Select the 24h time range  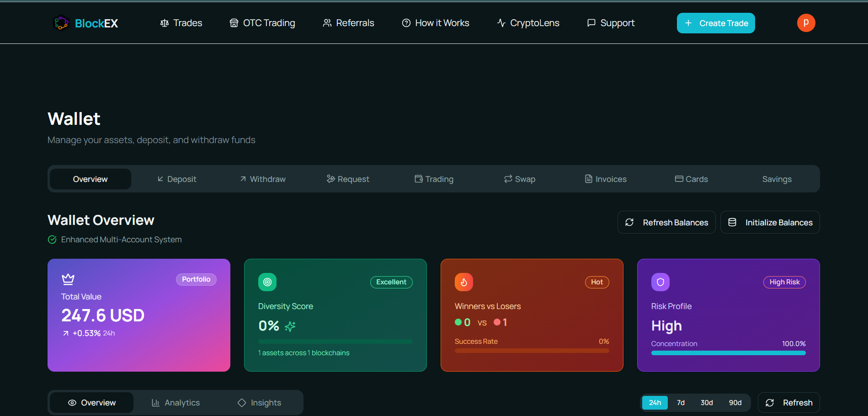(655, 403)
